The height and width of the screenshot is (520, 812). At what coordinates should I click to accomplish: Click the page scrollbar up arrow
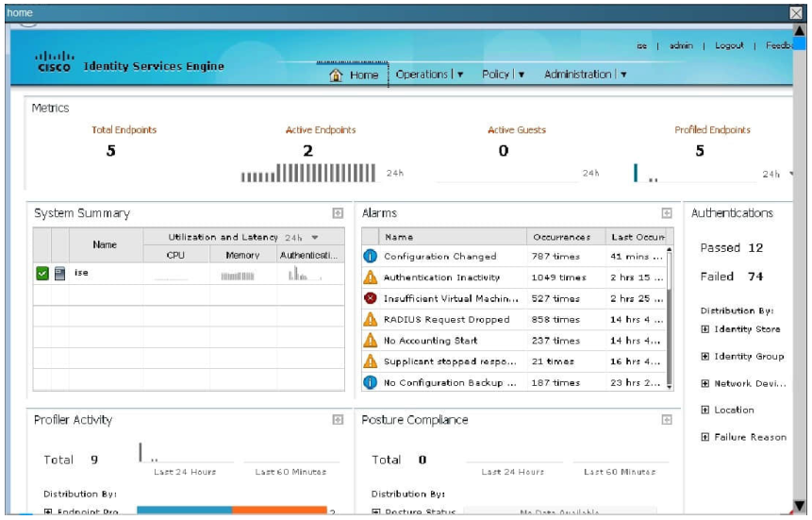(x=800, y=30)
